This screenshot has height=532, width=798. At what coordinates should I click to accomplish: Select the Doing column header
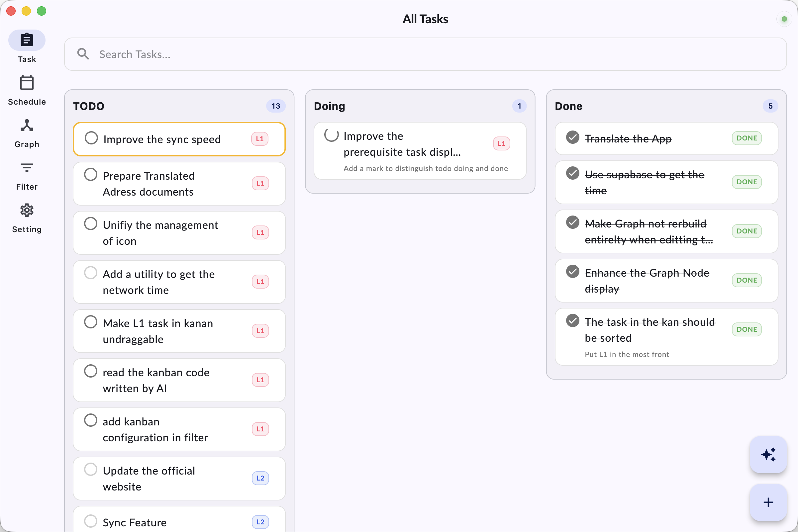329,106
